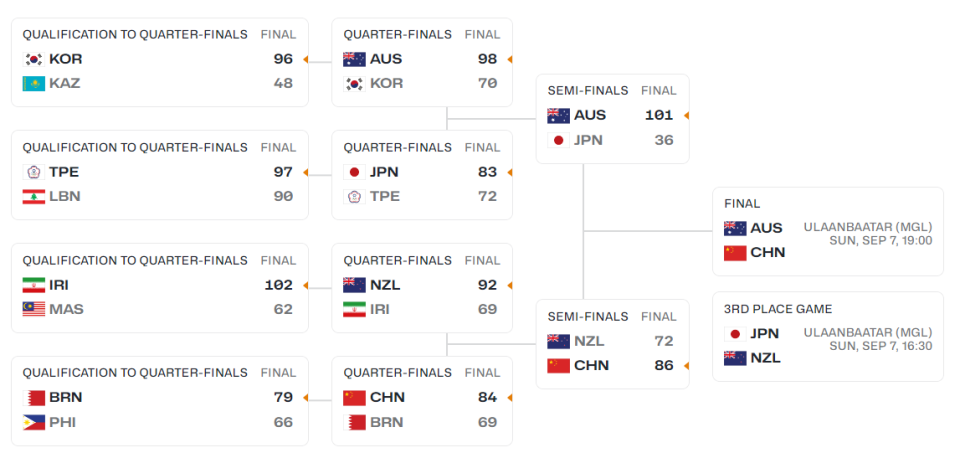
Task: Select the IRI vs MAS qualification game
Action: tap(160, 288)
